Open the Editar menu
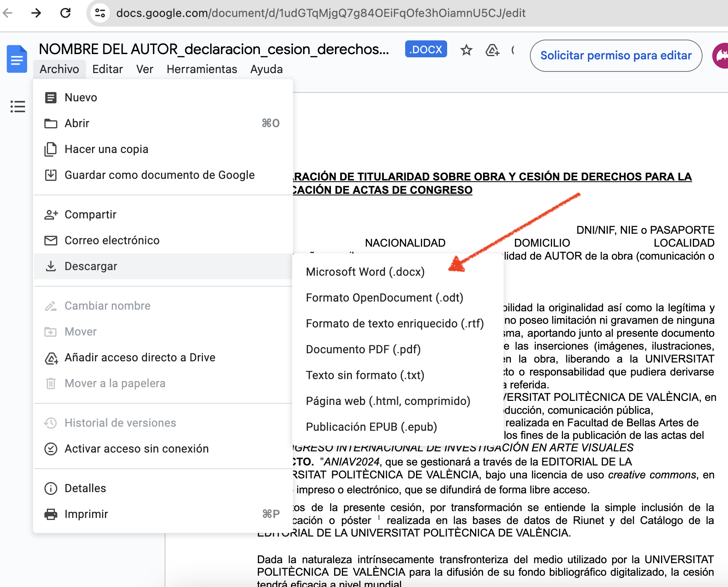This screenshot has height=587, width=728. 107,69
